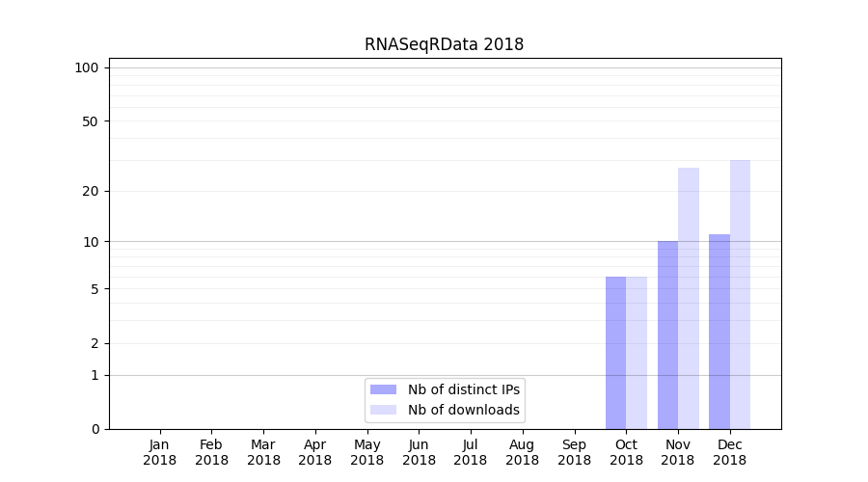The width and height of the screenshot is (868, 482).
Task: Select the October downloads bar
Action: click(637, 353)
